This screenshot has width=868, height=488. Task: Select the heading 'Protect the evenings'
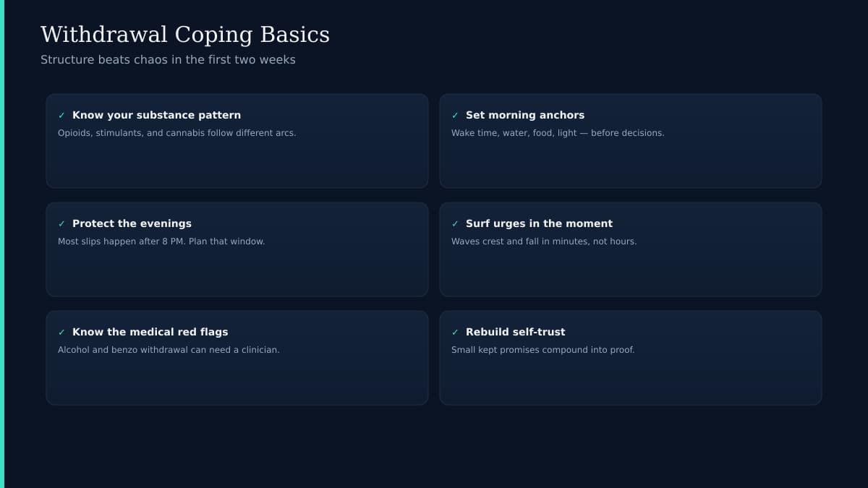point(132,223)
